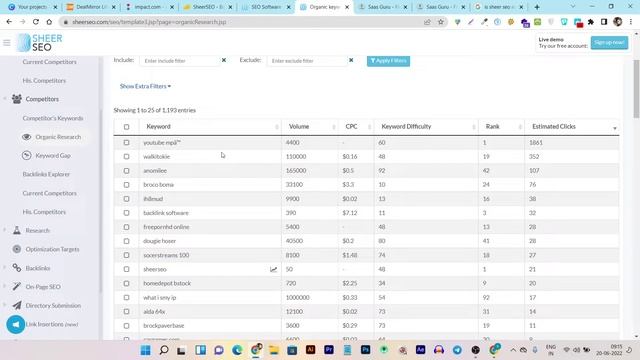640x360 pixels.
Task: Sort by the Volume column
Action: (x=309, y=127)
